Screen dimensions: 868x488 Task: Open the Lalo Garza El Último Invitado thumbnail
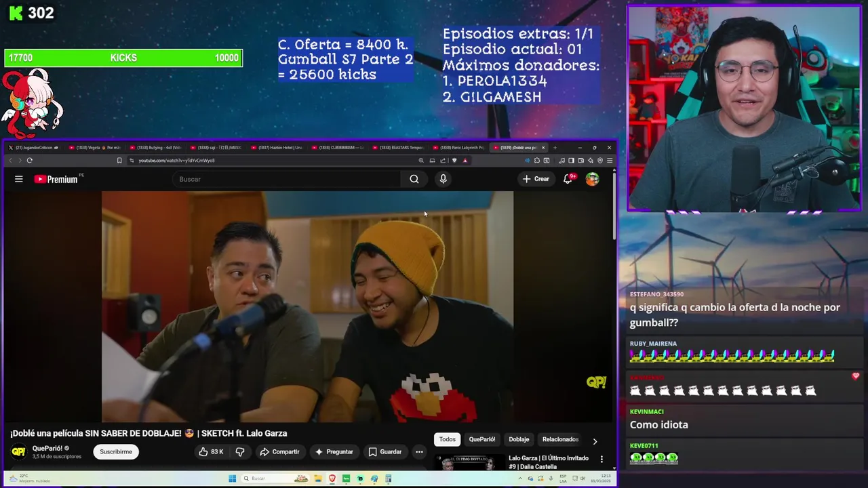click(470, 462)
